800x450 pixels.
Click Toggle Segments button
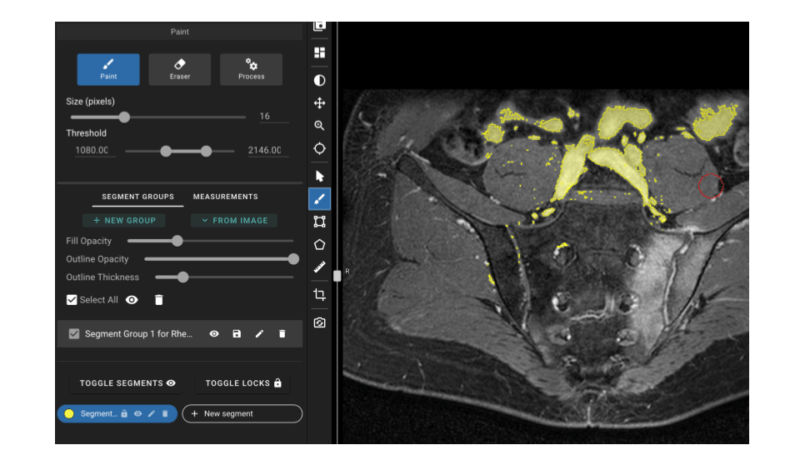point(128,383)
